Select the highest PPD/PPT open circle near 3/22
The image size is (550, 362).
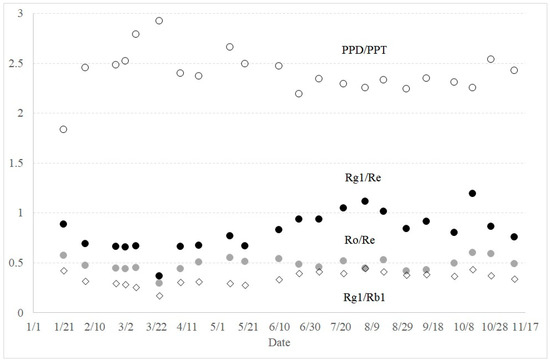(159, 21)
